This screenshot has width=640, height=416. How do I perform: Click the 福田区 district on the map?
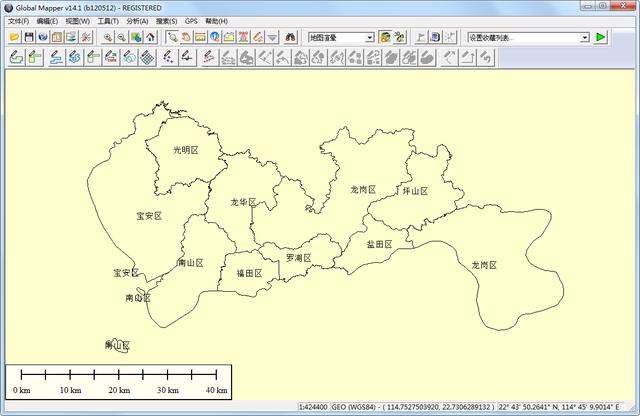point(249,273)
